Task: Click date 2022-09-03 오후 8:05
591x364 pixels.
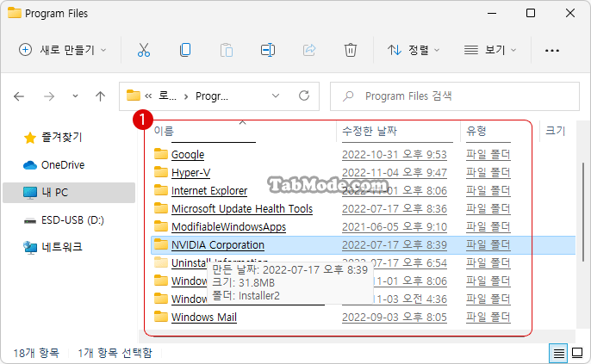Action: coord(395,317)
